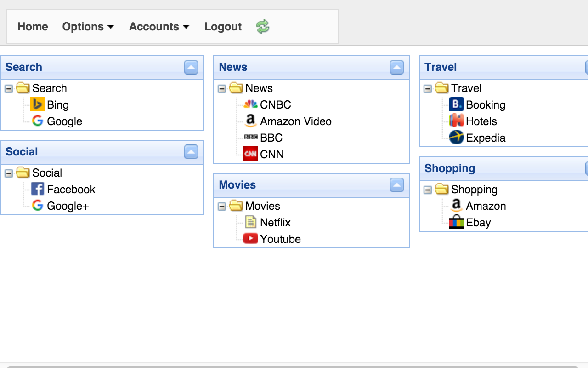Open the Amazon Video bookmark link
This screenshot has width=588, height=368.
click(x=295, y=121)
